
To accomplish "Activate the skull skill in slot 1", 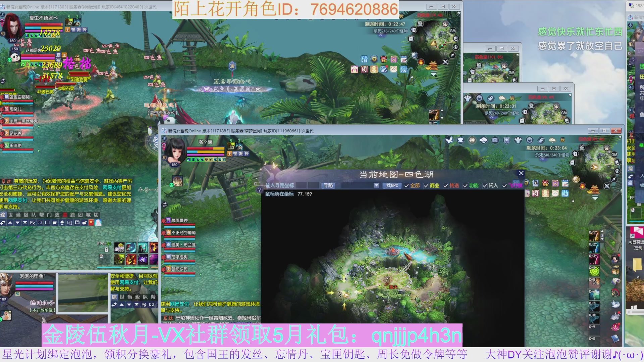I will pyautogui.click(x=119, y=259).
